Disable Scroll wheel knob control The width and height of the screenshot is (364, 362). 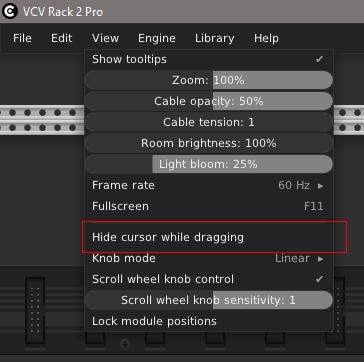[209, 279]
